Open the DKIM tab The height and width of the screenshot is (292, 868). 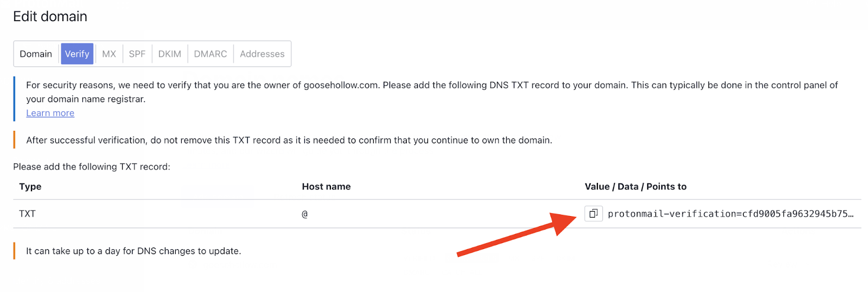[170, 54]
